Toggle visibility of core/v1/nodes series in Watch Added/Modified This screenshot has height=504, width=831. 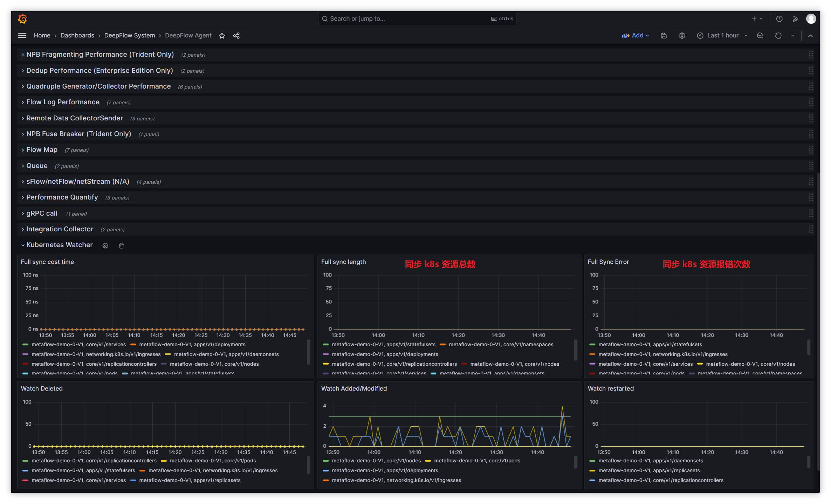click(377, 461)
